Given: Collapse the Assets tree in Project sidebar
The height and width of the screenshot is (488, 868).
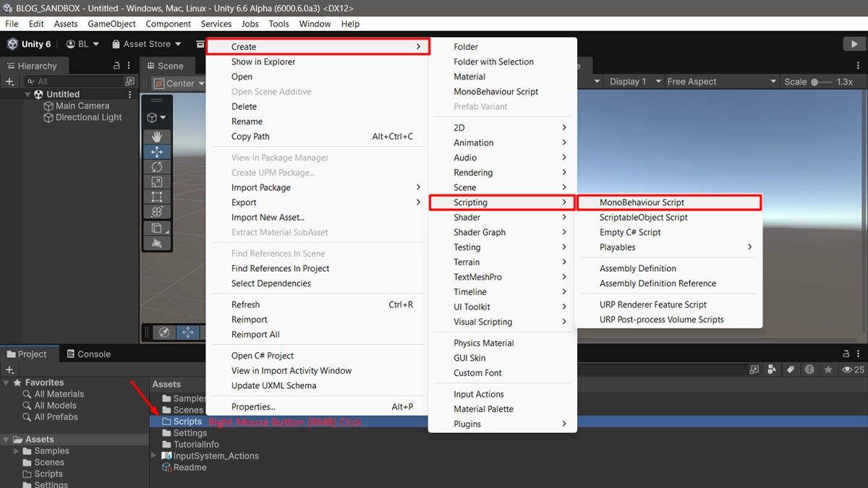Looking at the screenshot, I should [6, 440].
